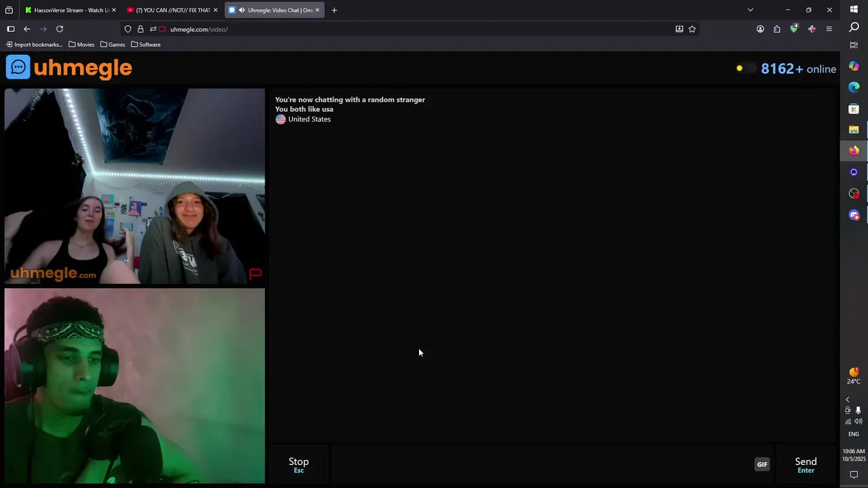Click the 8162+ online counter
868x488 pixels.
tap(798, 68)
